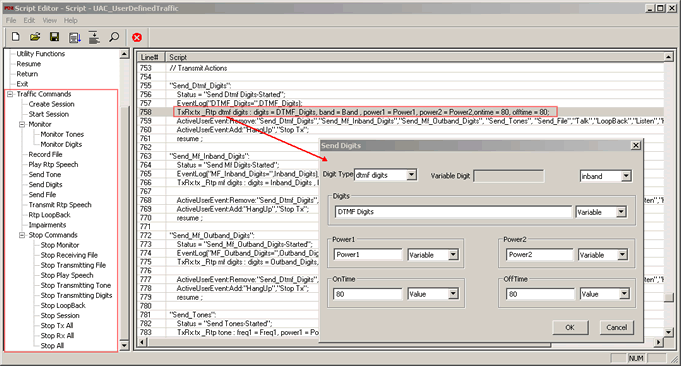Click tree panel scroll-down arrow

[124, 346]
